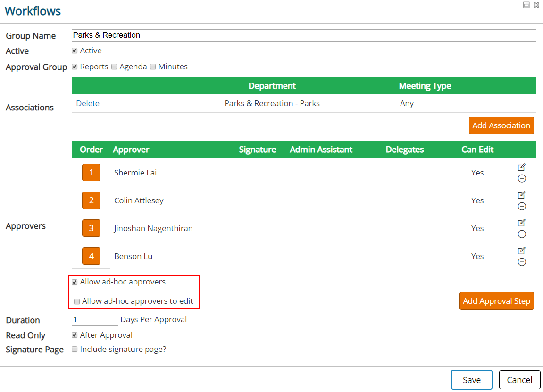Edit Jinoshan Nagenthiran's approval step
The image size is (543, 392).
(521, 223)
